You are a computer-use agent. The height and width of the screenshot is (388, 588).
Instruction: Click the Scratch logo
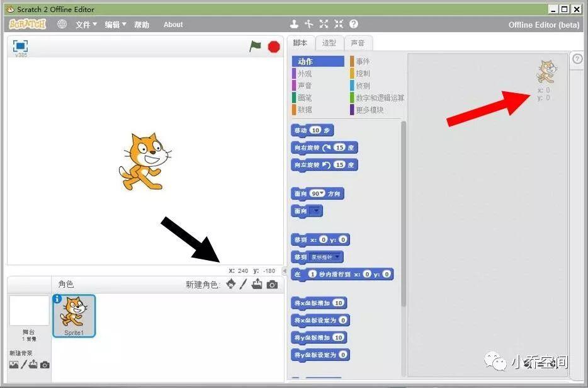point(27,25)
